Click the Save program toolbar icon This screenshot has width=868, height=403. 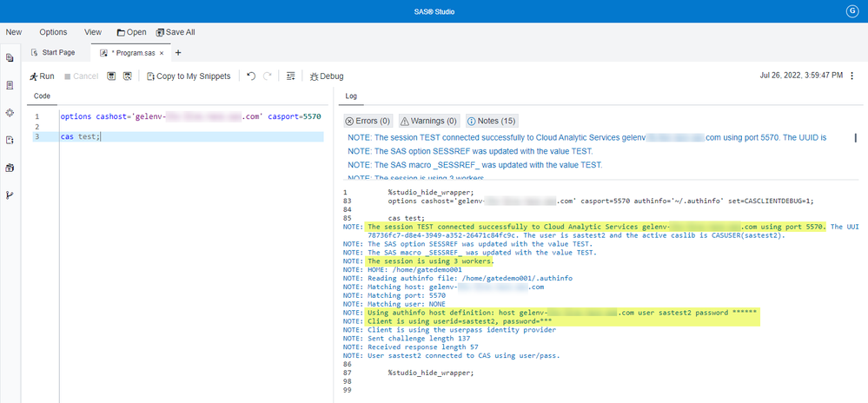[111, 76]
